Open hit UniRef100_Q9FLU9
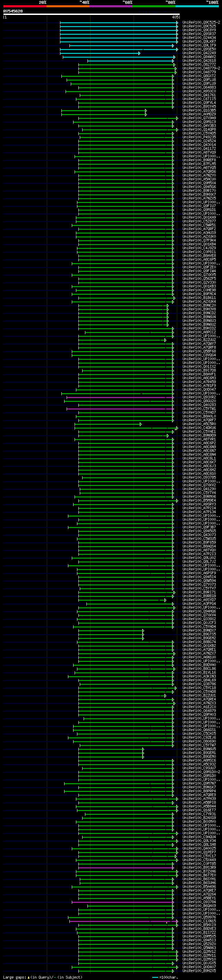Image resolution: width=222 pixels, height=980 pixels. (x=199, y=83)
